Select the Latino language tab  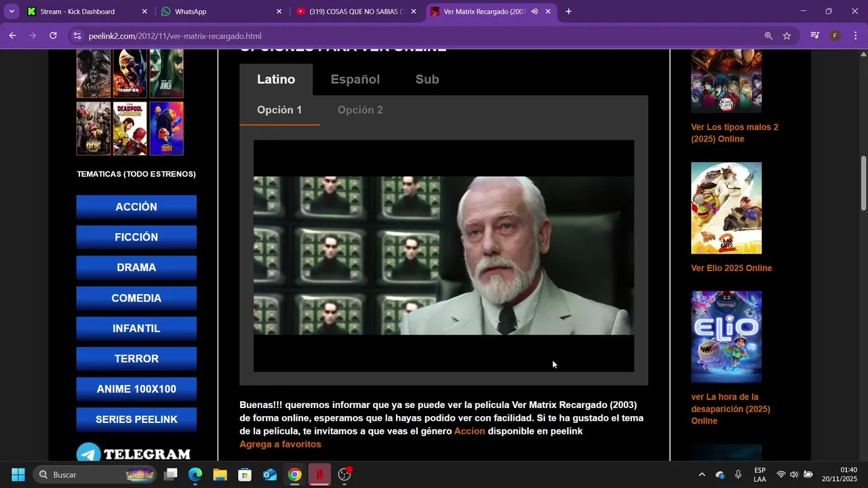point(276,79)
